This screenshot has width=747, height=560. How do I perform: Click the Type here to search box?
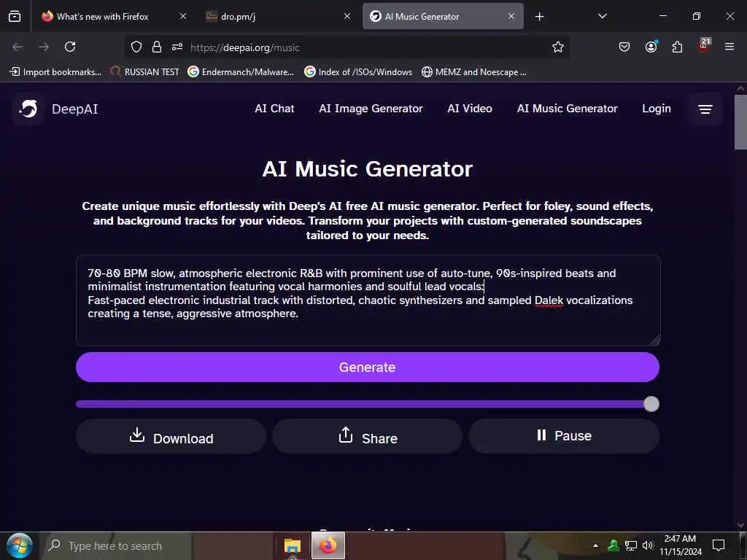tap(116, 545)
